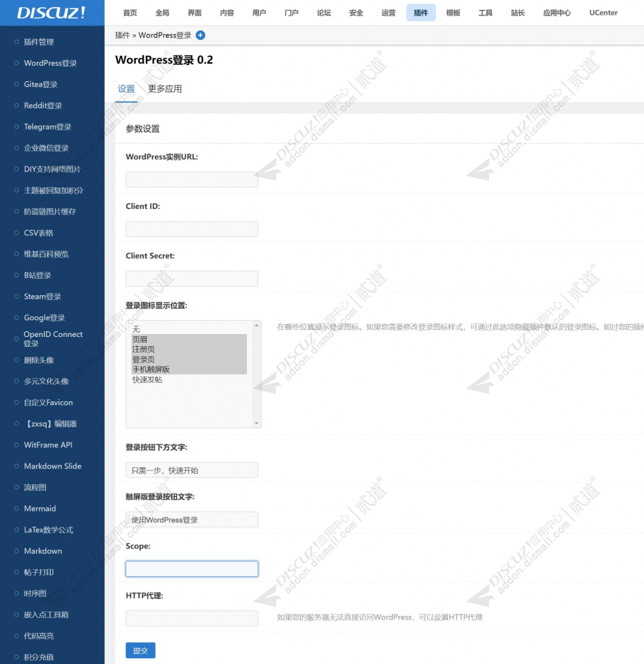Open 用户 menu
This screenshot has width=644, height=664.
coord(259,13)
